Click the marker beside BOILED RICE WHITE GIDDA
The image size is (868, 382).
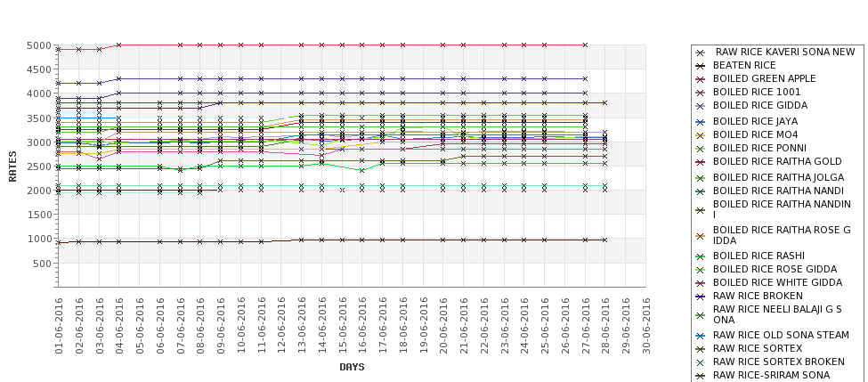[x=701, y=283]
